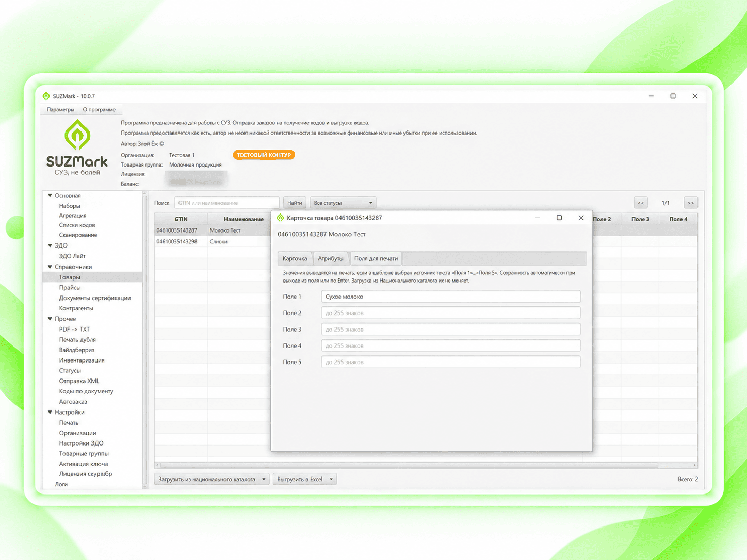This screenshot has width=747, height=560.
Task: Select the Поля для печати tab
Action: pyautogui.click(x=376, y=258)
